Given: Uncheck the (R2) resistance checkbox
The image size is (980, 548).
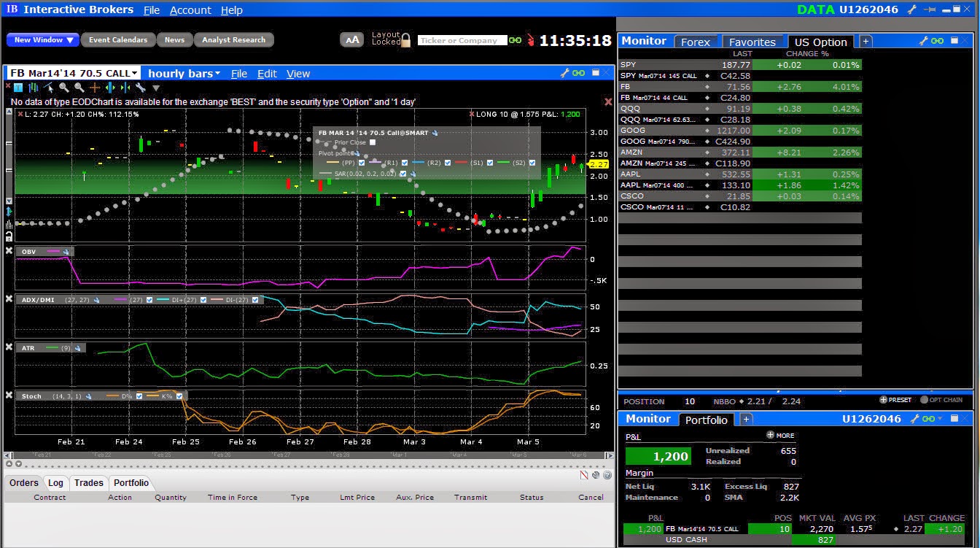Looking at the screenshot, I should tap(448, 163).
